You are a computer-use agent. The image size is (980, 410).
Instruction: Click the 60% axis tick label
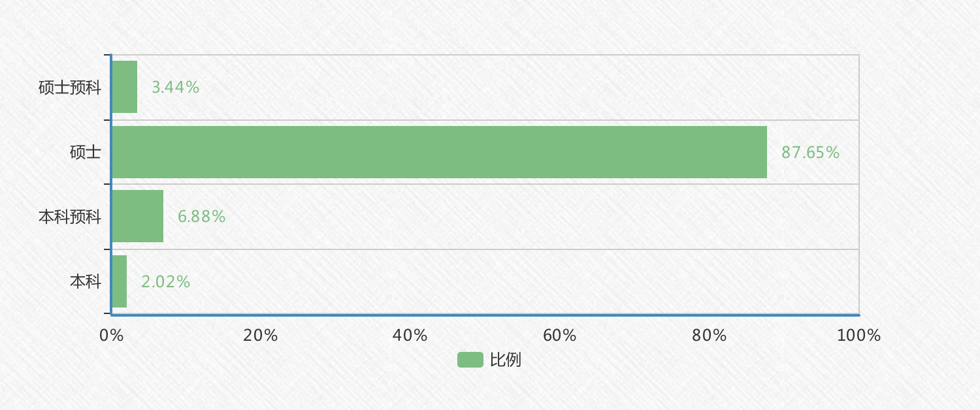[560, 336]
